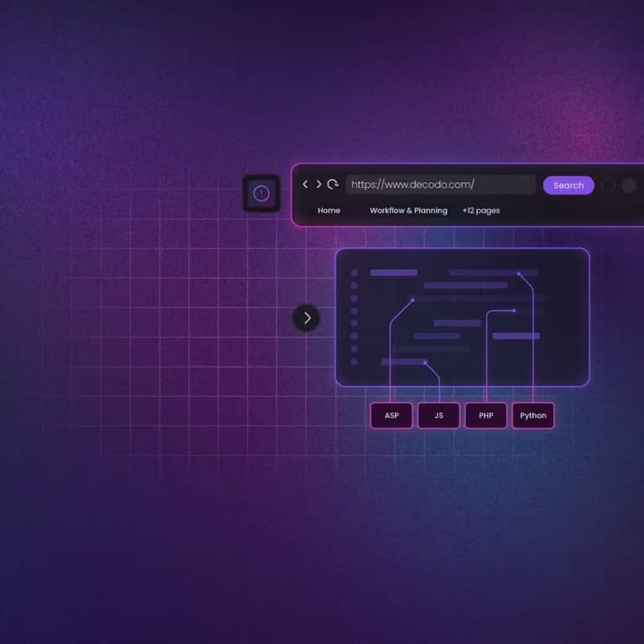This screenshot has height=644, width=644.
Task: Reload the page with the refresh icon
Action: (x=333, y=184)
